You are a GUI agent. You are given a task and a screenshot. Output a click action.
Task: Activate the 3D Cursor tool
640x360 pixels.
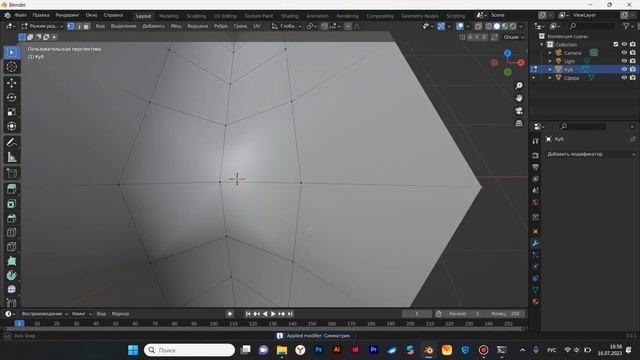tap(11, 67)
